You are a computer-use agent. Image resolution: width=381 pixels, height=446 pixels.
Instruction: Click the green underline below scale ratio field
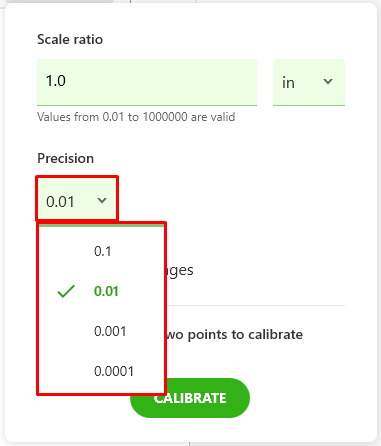pyautogui.click(x=147, y=105)
